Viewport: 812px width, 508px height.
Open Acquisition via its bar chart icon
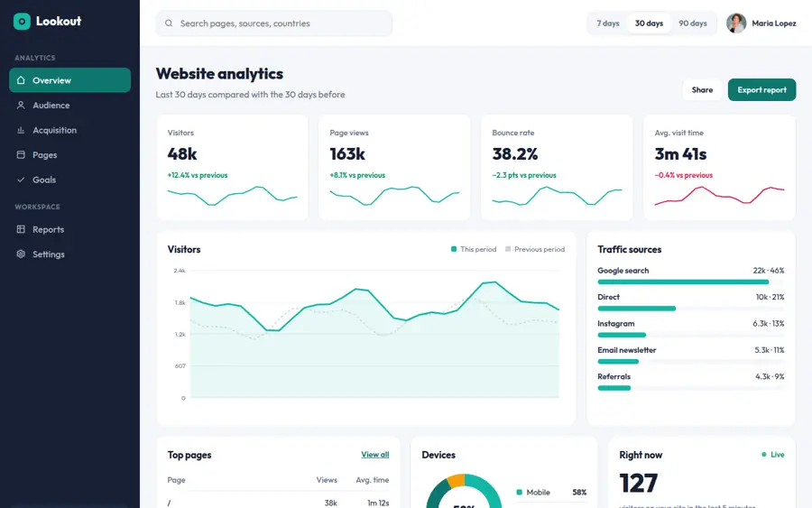point(21,130)
